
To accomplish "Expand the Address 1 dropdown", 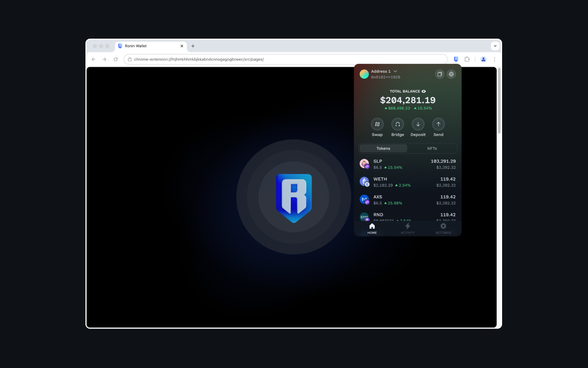I will (x=396, y=71).
